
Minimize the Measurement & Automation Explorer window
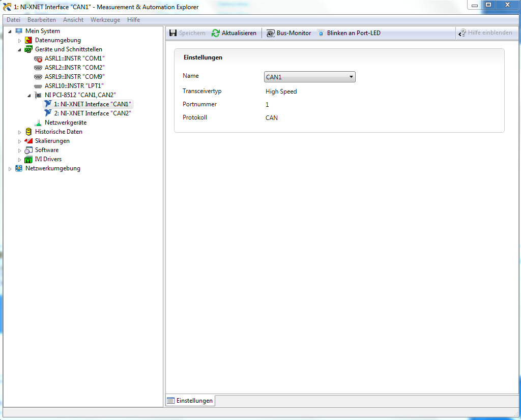(475, 5)
